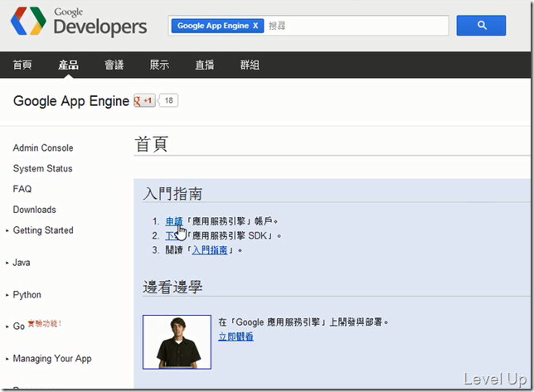The image size is (534, 392).
Task: Click the 立即觀看 video link
Action: coord(235,336)
